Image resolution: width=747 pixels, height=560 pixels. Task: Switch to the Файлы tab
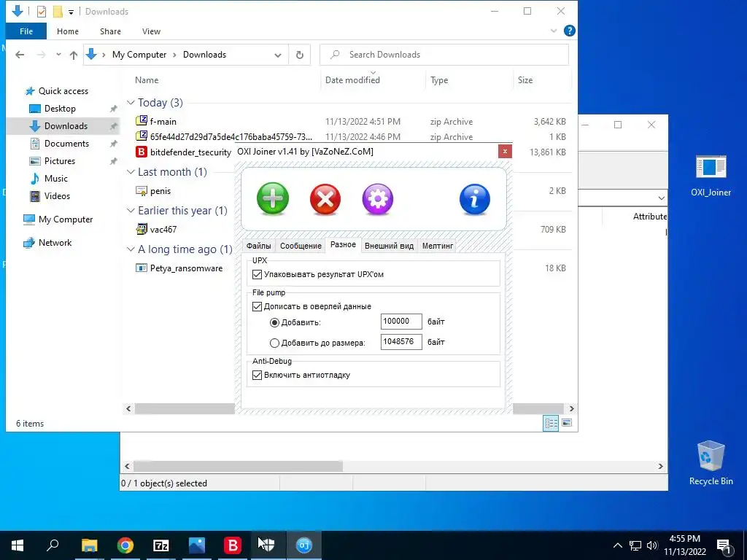[259, 246]
